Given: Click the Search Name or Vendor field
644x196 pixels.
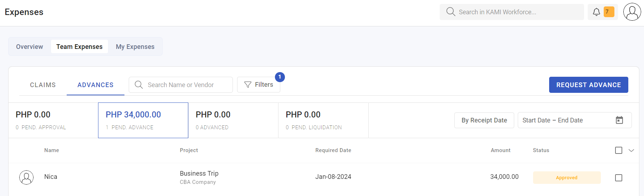Looking at the screenshot, I should click(x=181, y=85).
